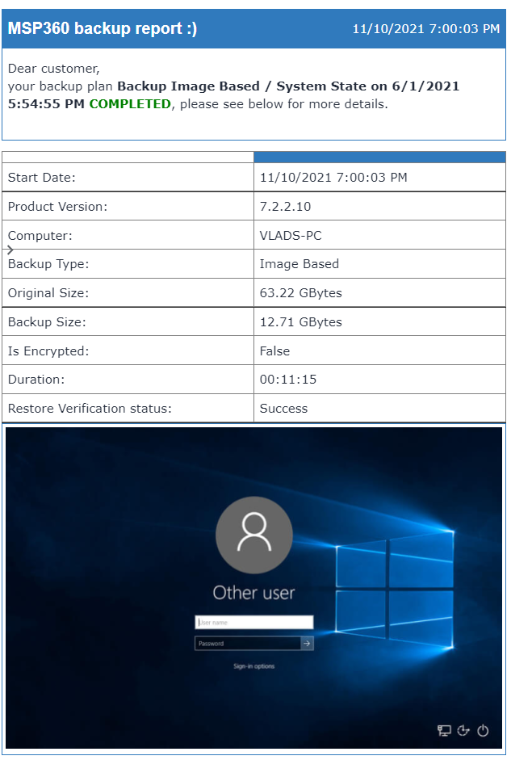Click the 'Dear customer,' greeting line

click(x=54, y=69)
